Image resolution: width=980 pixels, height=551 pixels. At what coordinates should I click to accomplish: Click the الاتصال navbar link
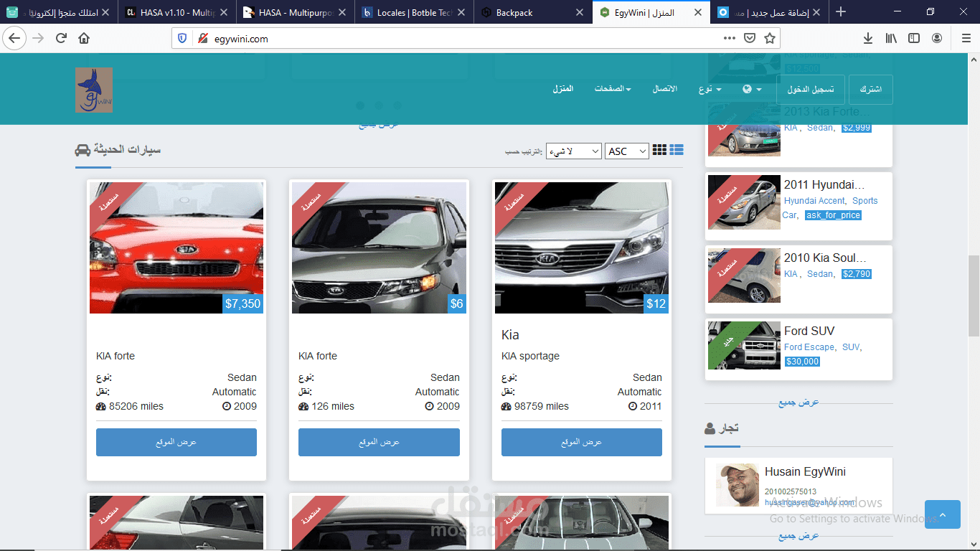pos(664,89)
